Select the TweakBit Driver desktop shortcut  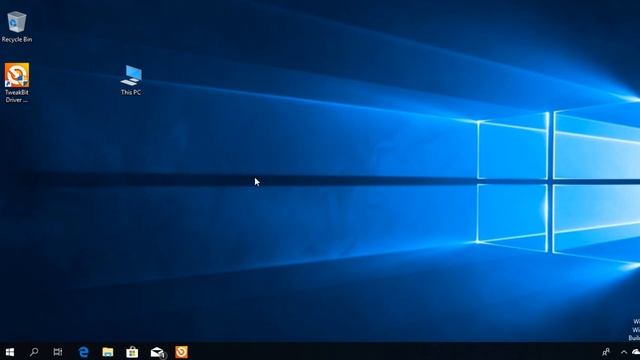tap(17, 83)
